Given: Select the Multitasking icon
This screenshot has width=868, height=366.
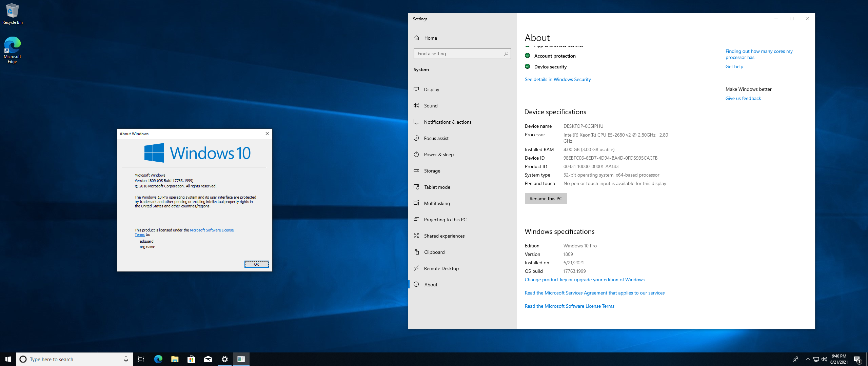Looking at the screenshot, I should 416,203.
